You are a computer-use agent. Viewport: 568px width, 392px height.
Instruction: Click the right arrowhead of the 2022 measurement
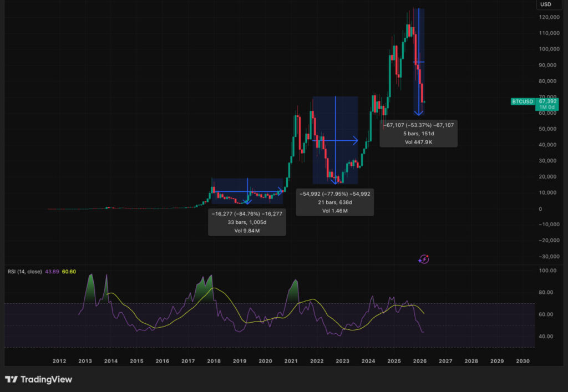tap(355, 141)
